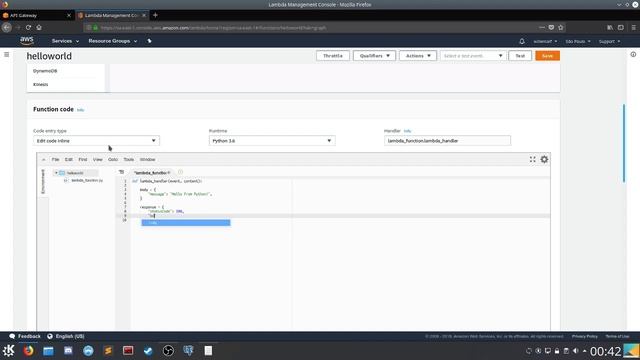Click the Feedback link

(25, 336)
